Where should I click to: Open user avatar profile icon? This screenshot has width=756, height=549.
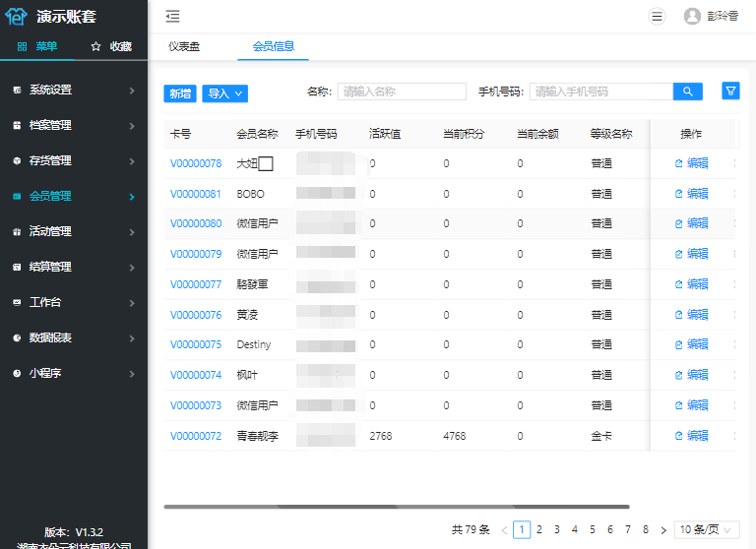[x=692, y=17]
